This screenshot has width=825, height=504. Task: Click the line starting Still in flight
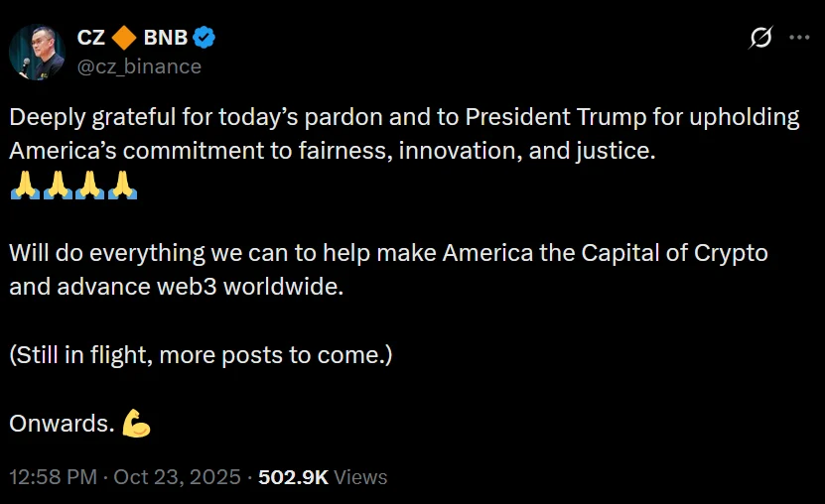[201, 354]
